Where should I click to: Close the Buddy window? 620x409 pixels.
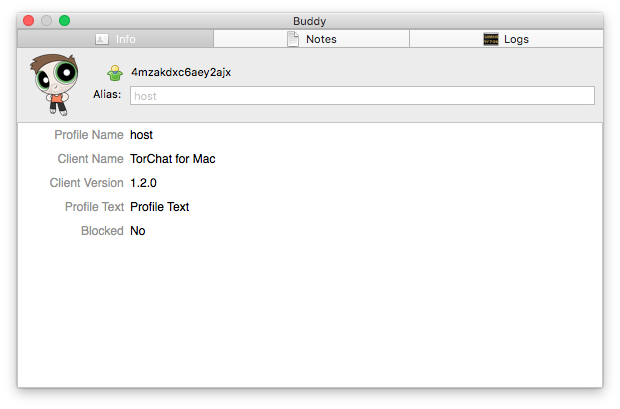pos(28,20)
